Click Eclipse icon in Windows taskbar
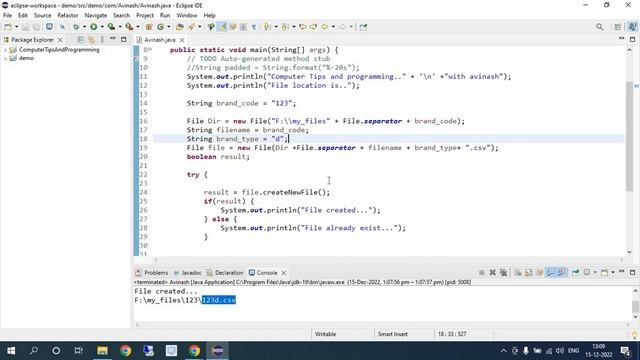 click(217, 351)
